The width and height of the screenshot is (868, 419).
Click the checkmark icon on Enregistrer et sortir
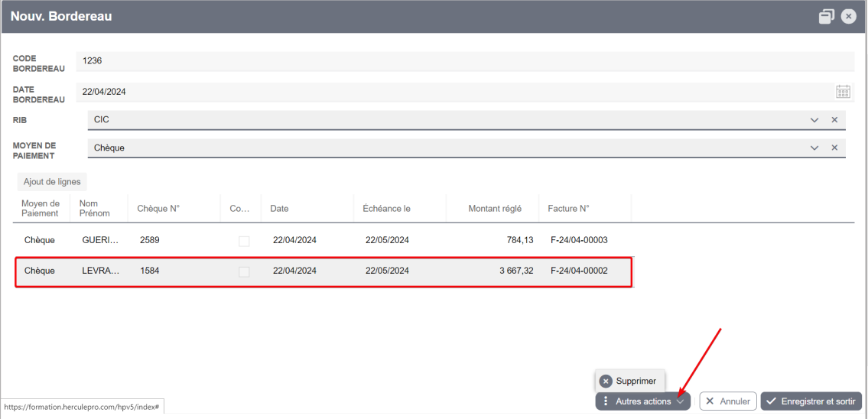coord(771,401)
